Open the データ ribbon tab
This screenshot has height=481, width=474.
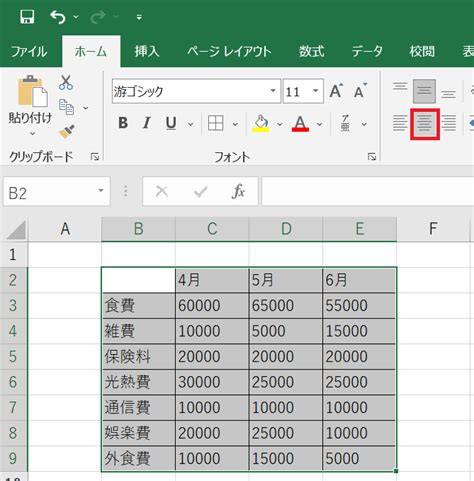(x=367, y=52)
